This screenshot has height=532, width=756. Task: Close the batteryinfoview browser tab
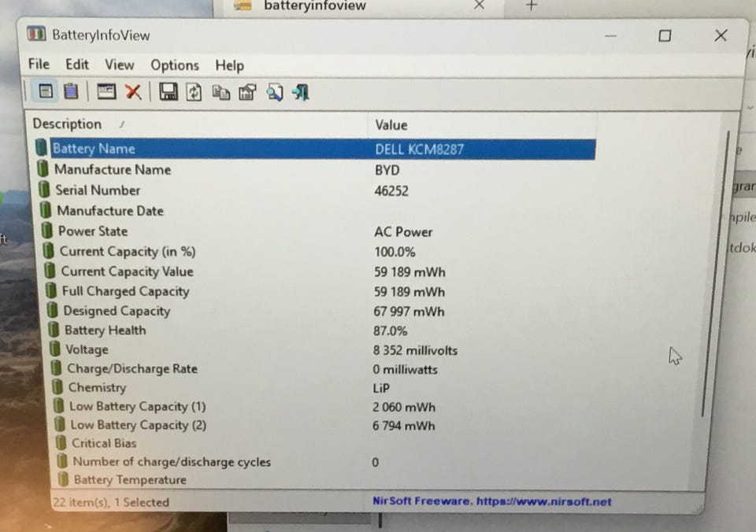(x=479, y=5)
